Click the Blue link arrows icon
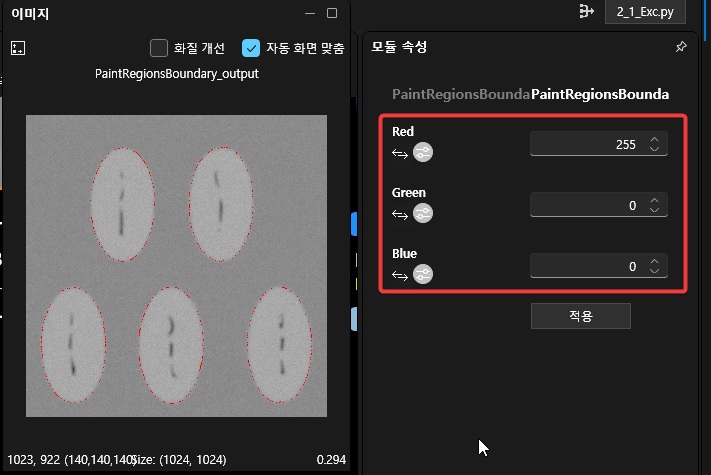Viewport: 711px width, 475px height. pyautogui.click(x=400, y=275)
